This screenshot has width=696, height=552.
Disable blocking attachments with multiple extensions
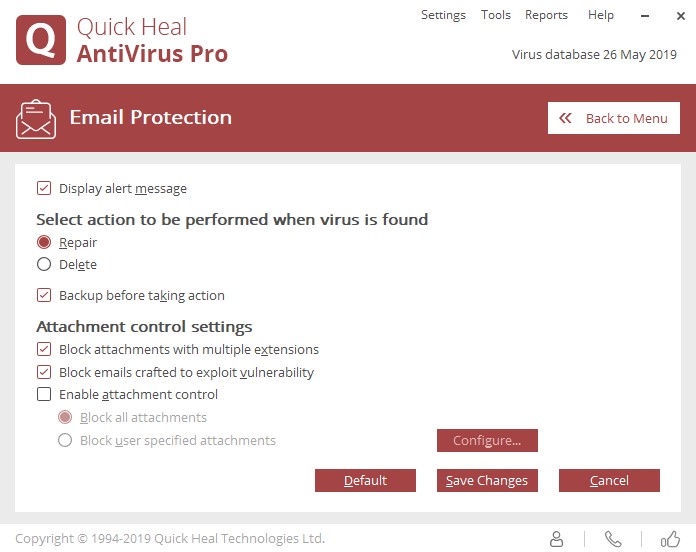tap(44, 350)
